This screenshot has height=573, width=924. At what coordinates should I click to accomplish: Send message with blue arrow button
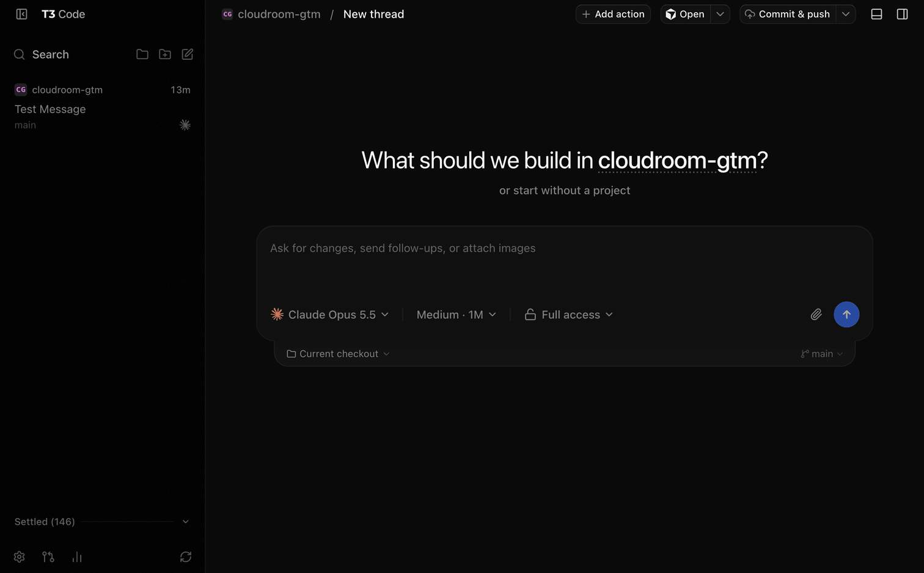846,315
